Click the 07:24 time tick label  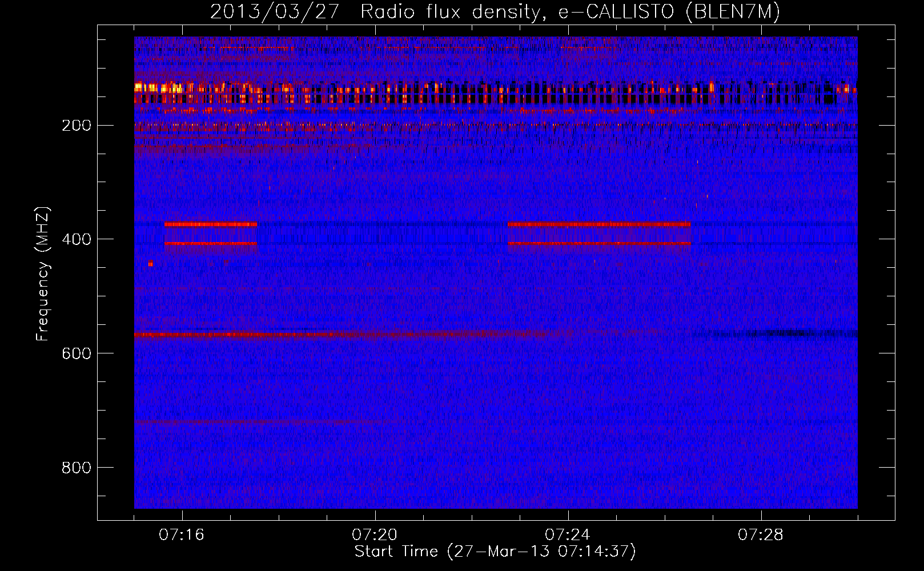pyautogui.click(x=568, y=535)
